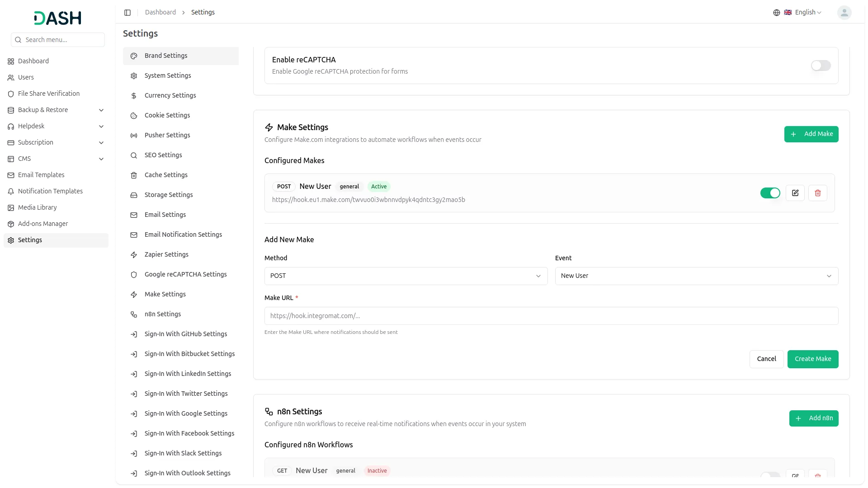Open Pusher Settings section
The height and width of the screenshot is (488, 868).
click(167, 135)
